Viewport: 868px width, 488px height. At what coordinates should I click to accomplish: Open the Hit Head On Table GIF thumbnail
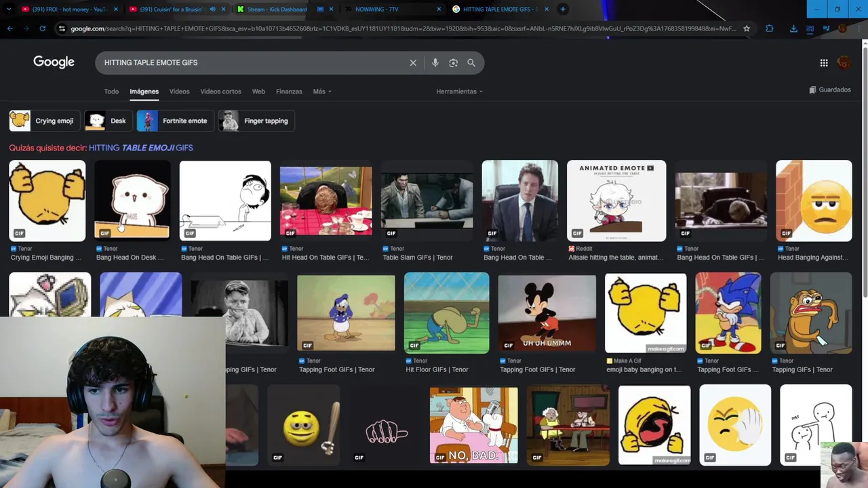[326, 201]
